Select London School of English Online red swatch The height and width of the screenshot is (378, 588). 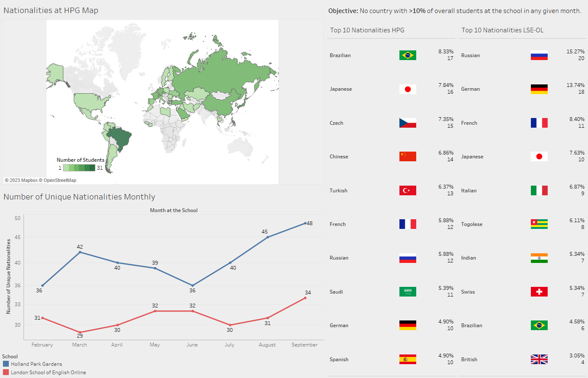tap(6, 372)
